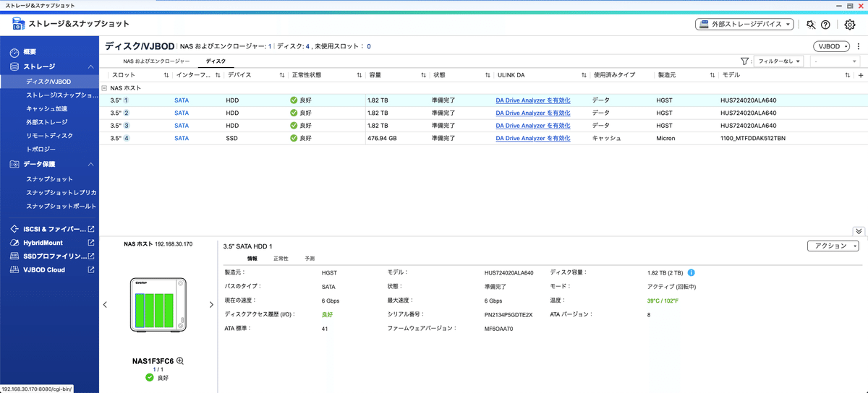The image size is (868, 393).
Task: Sort by デバイス column arrows
Action: pyautogui.click(x=281, y=75)
